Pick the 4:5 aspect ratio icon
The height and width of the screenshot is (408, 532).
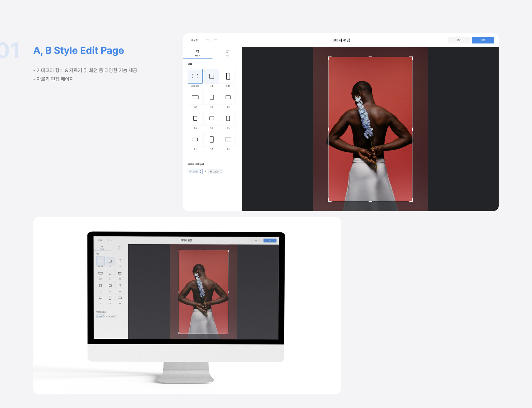coord(195,118)
